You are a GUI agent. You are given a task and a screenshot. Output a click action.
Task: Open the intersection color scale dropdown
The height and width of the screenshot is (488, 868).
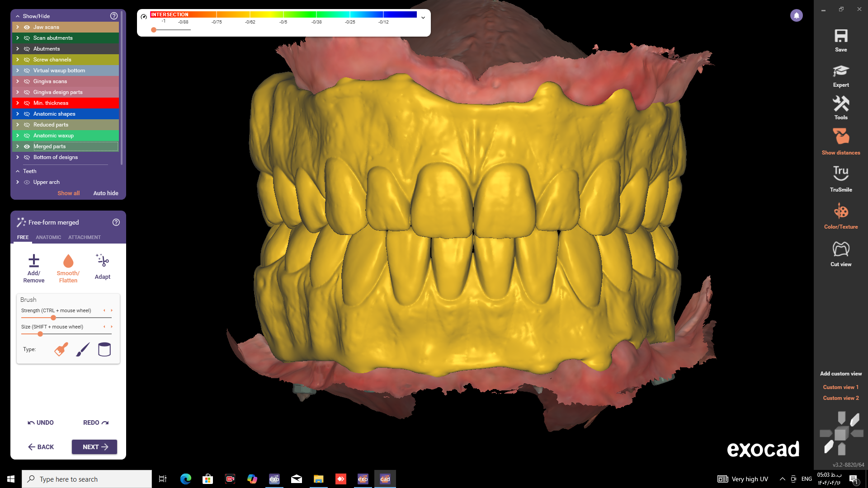[x=423, y=18]
